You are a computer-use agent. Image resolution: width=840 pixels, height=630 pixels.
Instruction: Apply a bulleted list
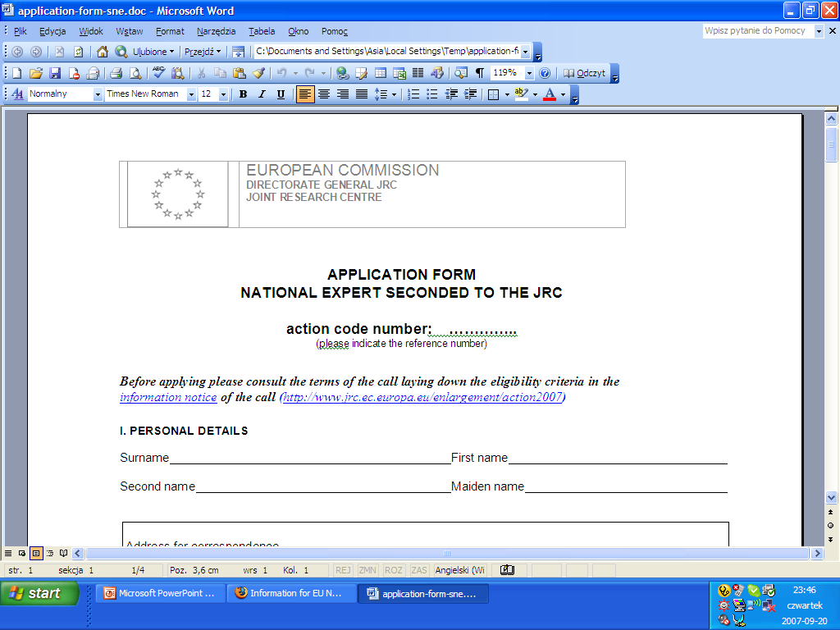click(x=431, y=94)
